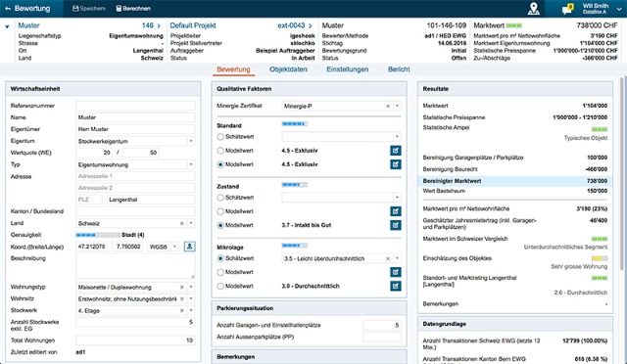
Task: Edit the selected Zustand Modellwert 3.7 entry
Action: tap(396, 225)
